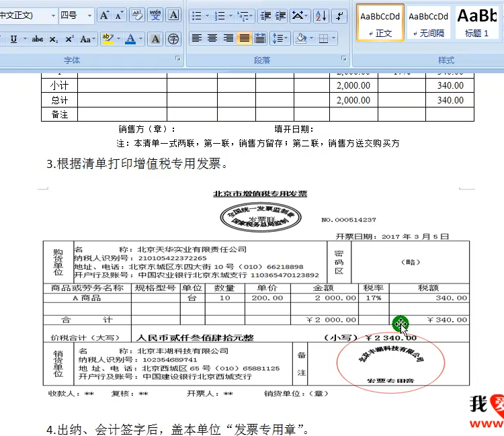
Task: Toggle strikethrough formatting
Action: 38,39
